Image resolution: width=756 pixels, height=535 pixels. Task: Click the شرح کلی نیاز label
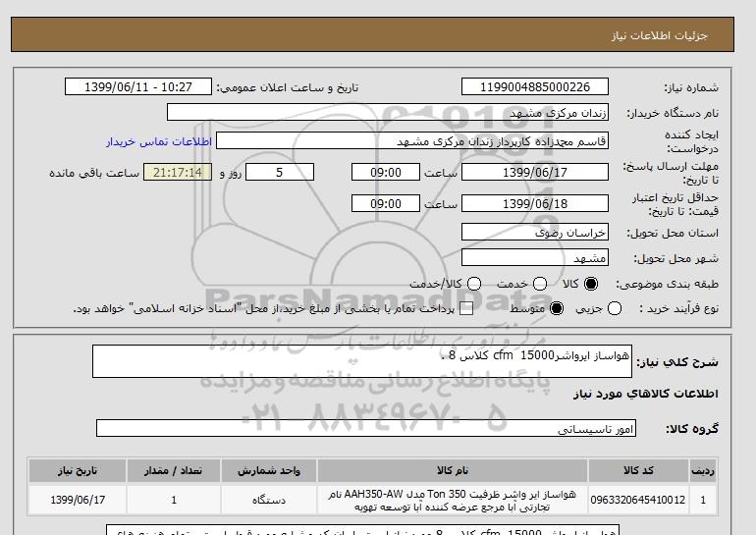click(676, 362)
